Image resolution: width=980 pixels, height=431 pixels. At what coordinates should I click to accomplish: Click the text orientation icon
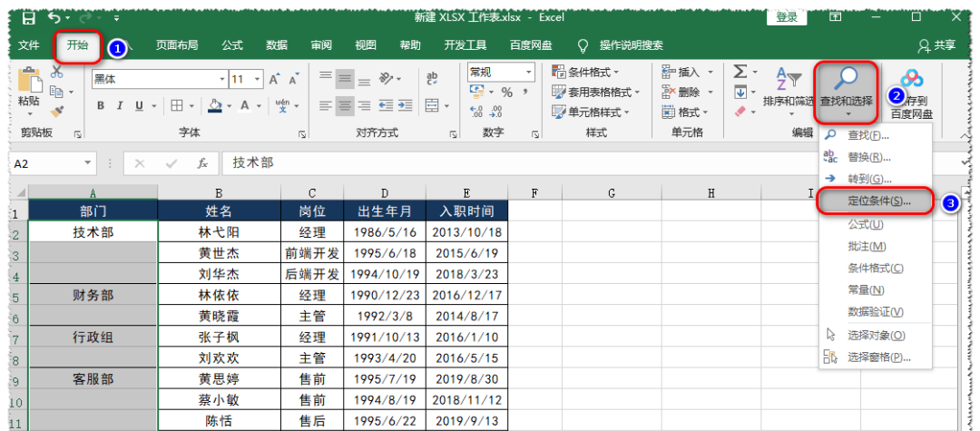[x=387, y=78]
